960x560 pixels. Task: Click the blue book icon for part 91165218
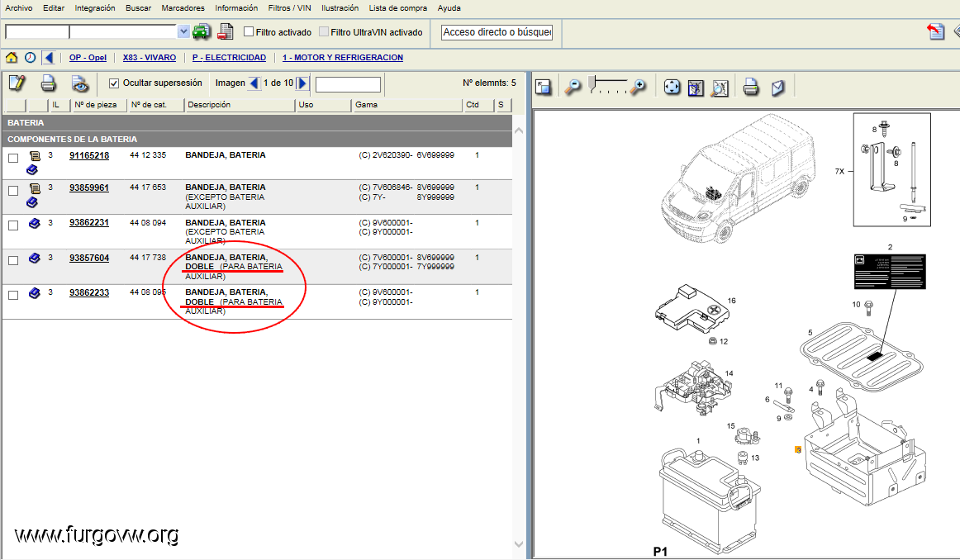pyautogui.click(x=32, y=169)
